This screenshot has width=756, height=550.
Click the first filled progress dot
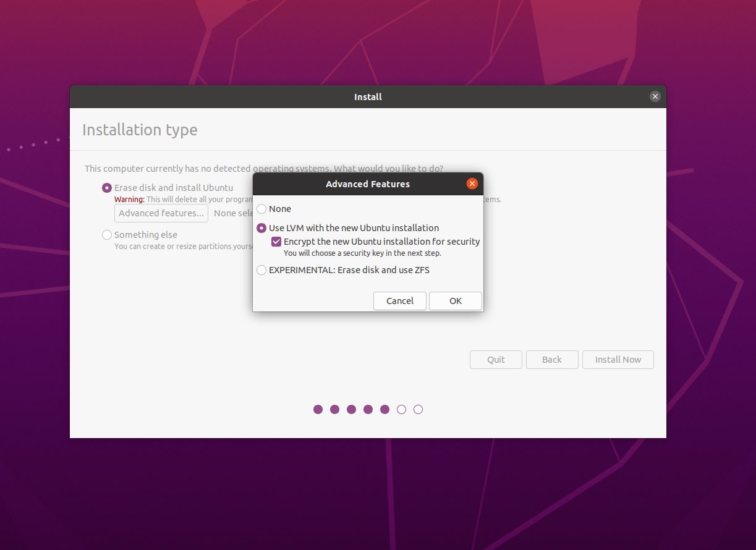coord(318,409)
